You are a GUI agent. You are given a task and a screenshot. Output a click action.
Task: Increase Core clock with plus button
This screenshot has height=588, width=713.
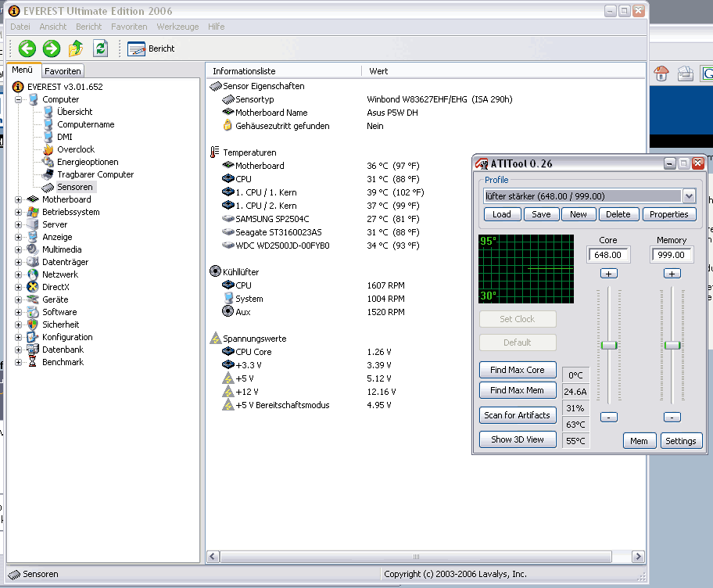pyautogui.click(x=608, y=274)
